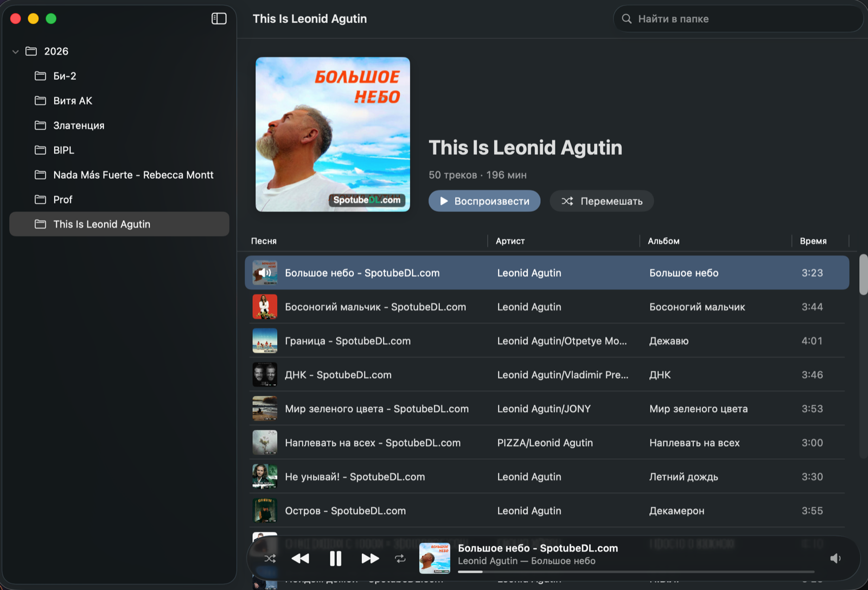Toggle repeat mode in player bar
The image size is (868, 590).
point(400,559)
